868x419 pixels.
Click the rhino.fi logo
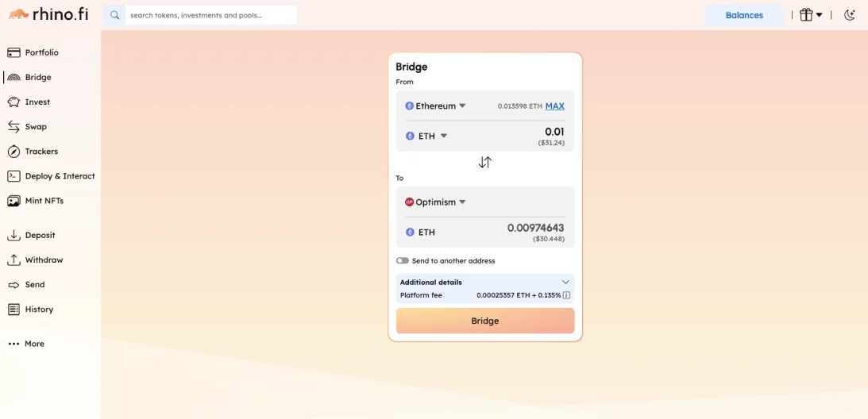[x=48, y=14]
